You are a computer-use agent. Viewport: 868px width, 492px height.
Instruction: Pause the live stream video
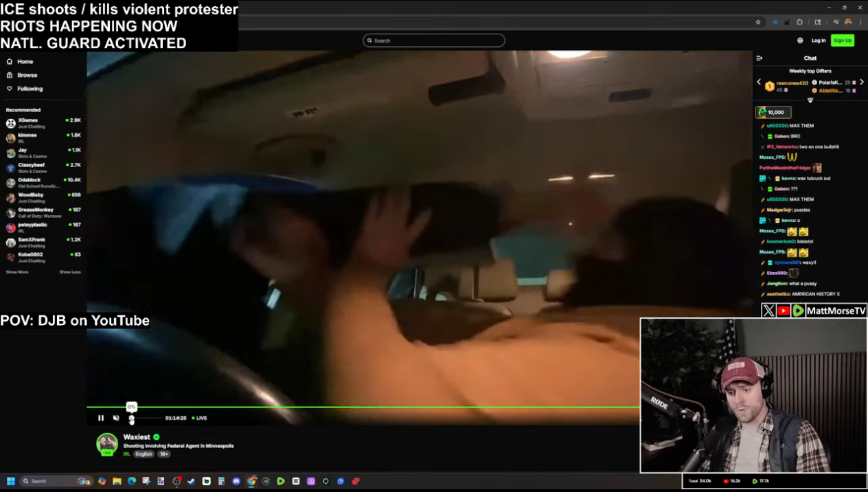tap(101, 418)
